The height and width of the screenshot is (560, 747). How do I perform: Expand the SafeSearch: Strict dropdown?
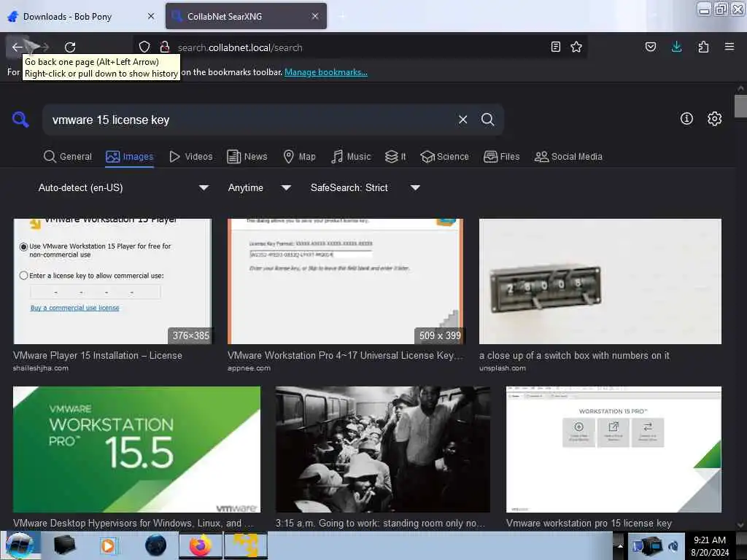[365, 187]
